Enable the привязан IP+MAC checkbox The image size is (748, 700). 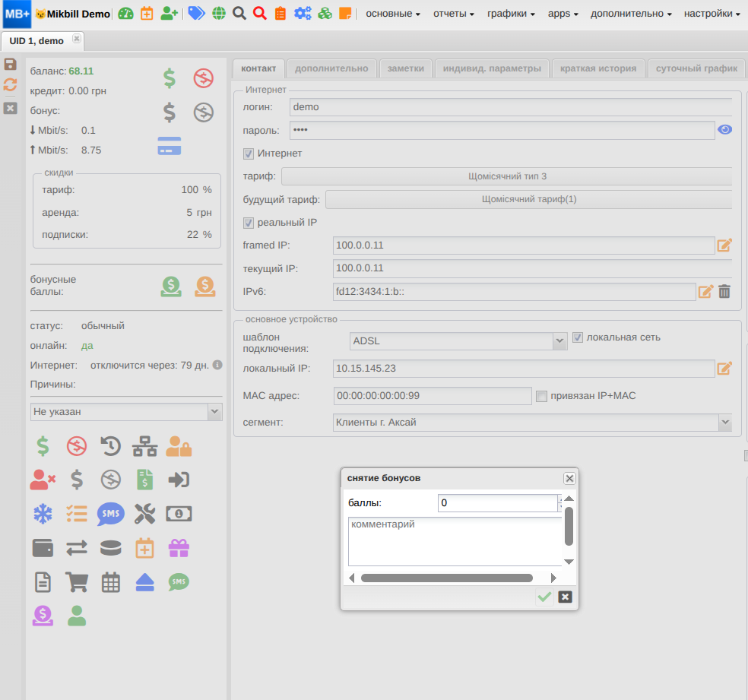[x=541, y=396]
